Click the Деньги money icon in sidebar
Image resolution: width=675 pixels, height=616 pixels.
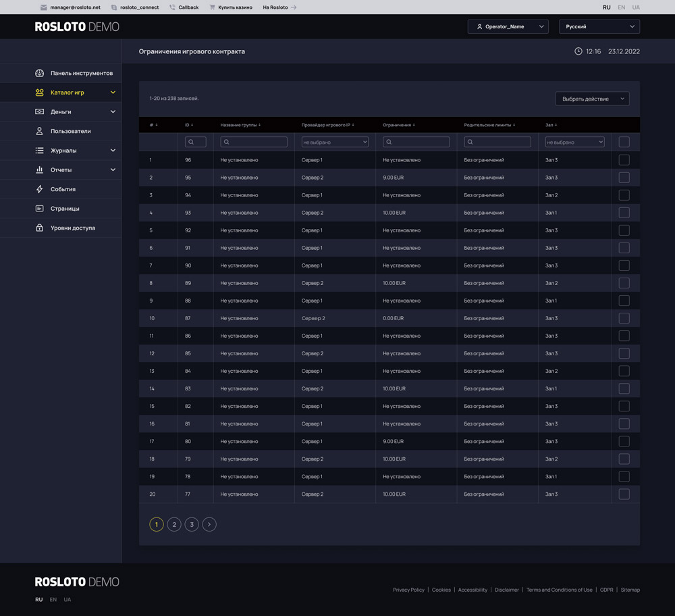click(x=39, y=111)
